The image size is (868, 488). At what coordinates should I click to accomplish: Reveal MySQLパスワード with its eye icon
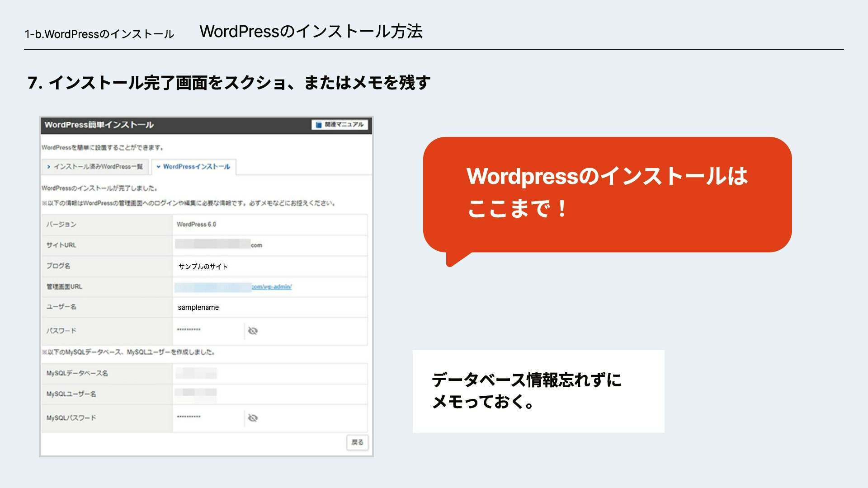tap(253, 418)
